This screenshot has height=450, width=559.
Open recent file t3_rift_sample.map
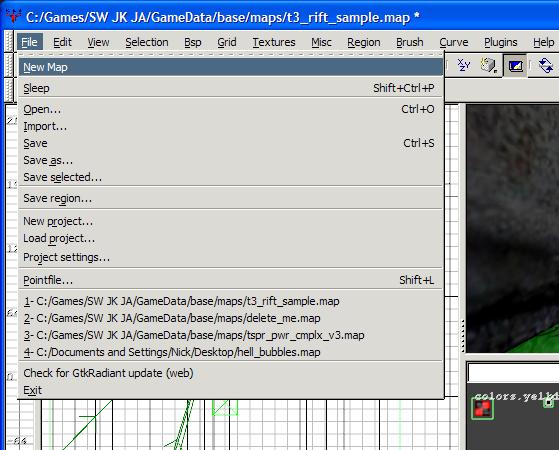[x=231, y=301]
